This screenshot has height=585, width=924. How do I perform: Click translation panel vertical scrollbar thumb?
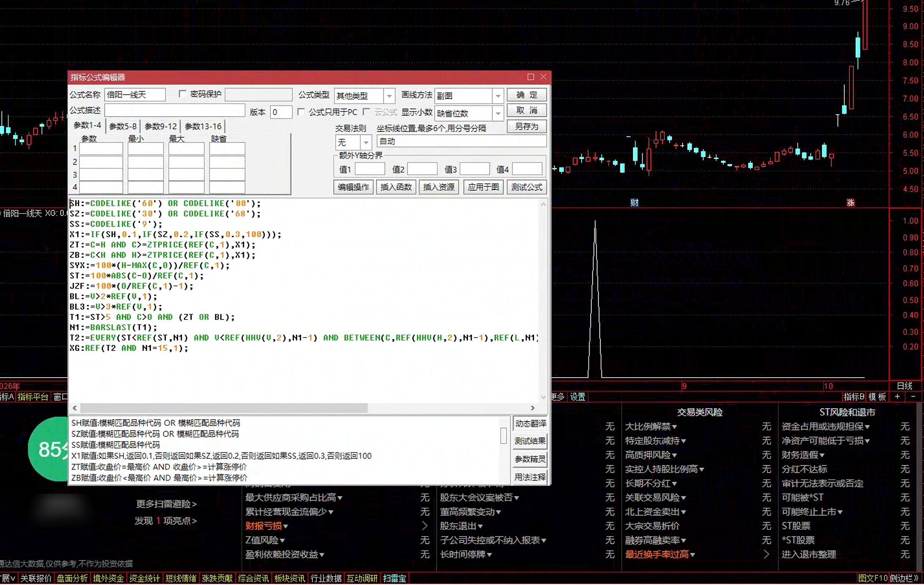[503, 436]
